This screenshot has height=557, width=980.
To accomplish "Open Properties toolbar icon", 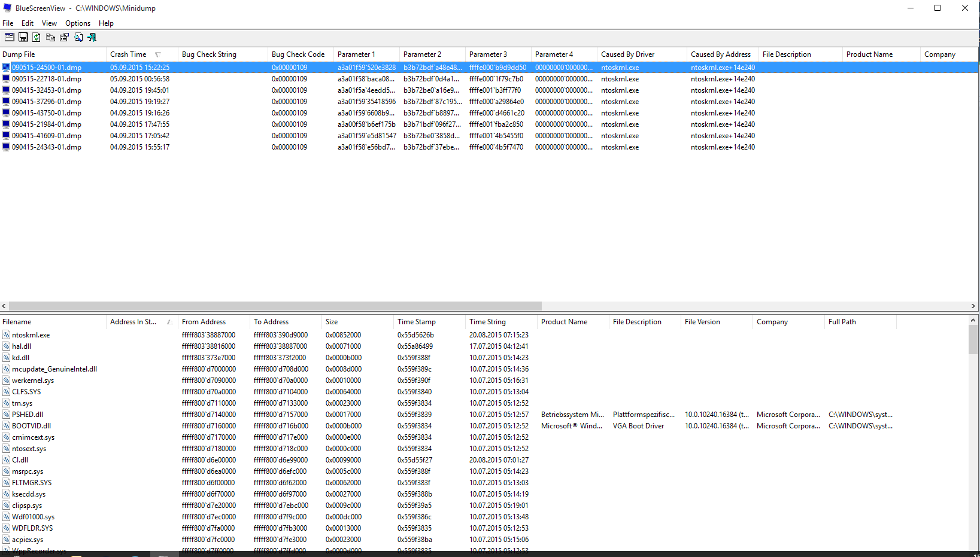I will pyautogui.click(x=64, y=37).
